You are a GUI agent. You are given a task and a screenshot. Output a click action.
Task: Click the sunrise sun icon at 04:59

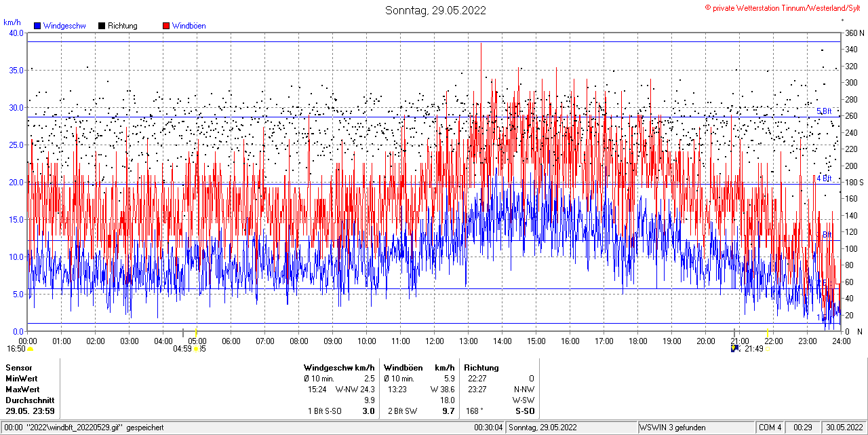pyautogui.click(x=196, y=349)
